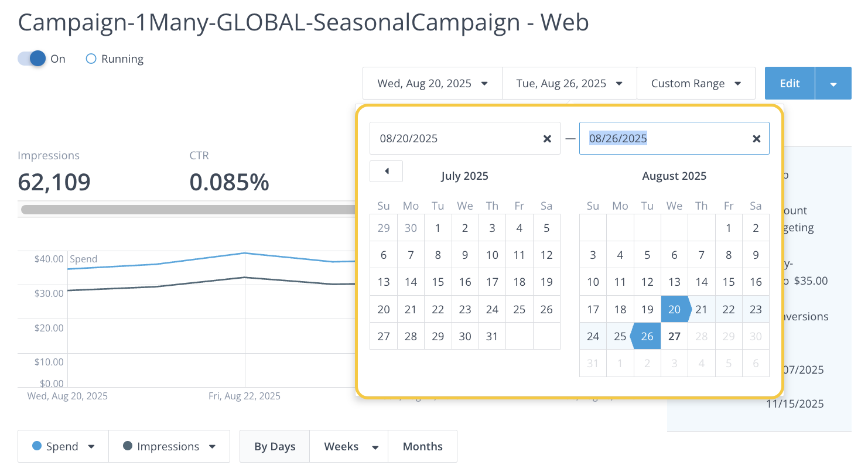
Task: Click the blue Spend color dot
Action: tap(37, 446)
